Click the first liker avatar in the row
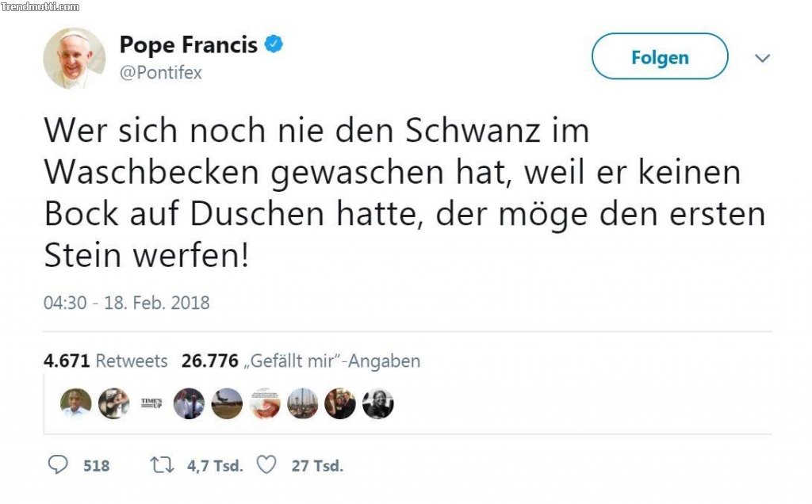Screen dimensions: 812x504 pos(76,403)
